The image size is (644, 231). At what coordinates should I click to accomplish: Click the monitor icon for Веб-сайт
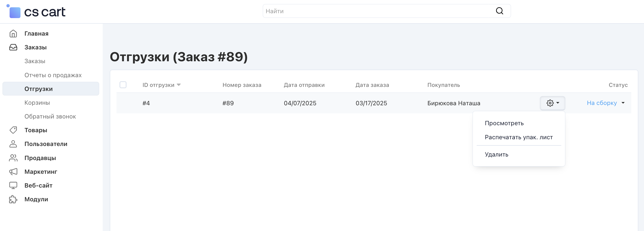click(13, 185)
